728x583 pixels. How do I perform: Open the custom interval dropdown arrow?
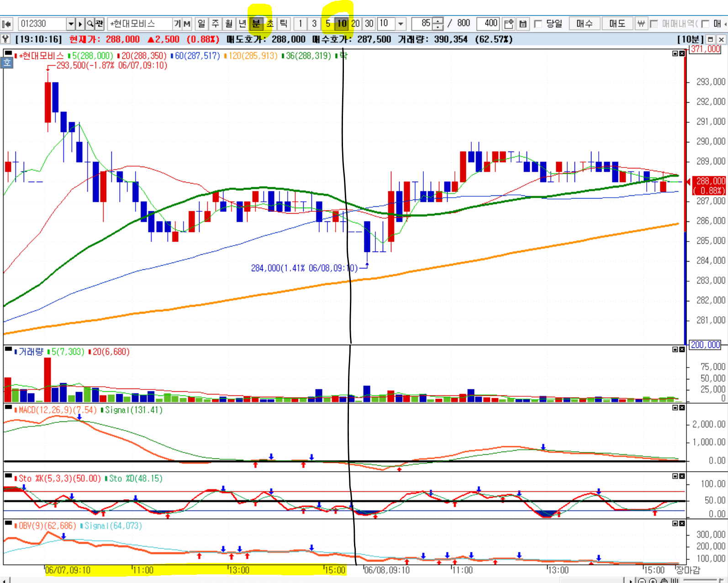tap(401, 24)
